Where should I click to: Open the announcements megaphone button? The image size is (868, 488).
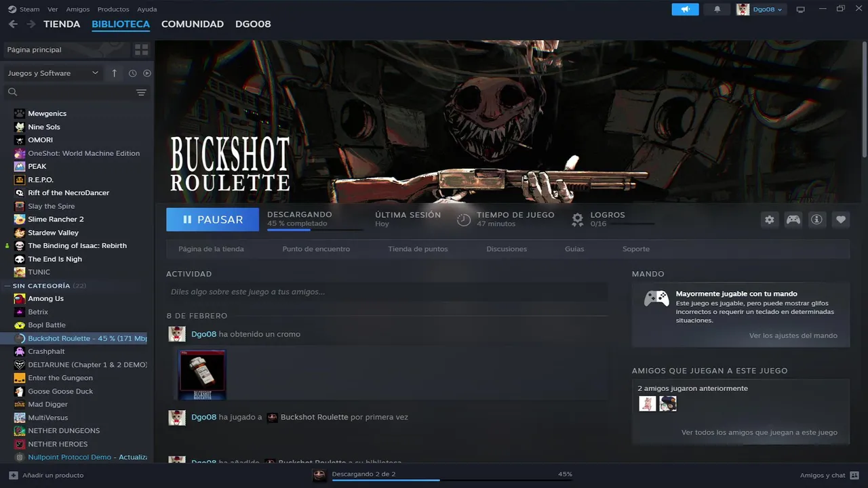[685, 9]
